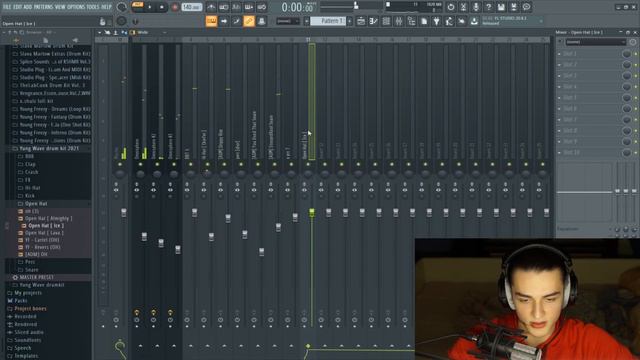Select Open Hat [ Lava ] sample

coord(44,233)
